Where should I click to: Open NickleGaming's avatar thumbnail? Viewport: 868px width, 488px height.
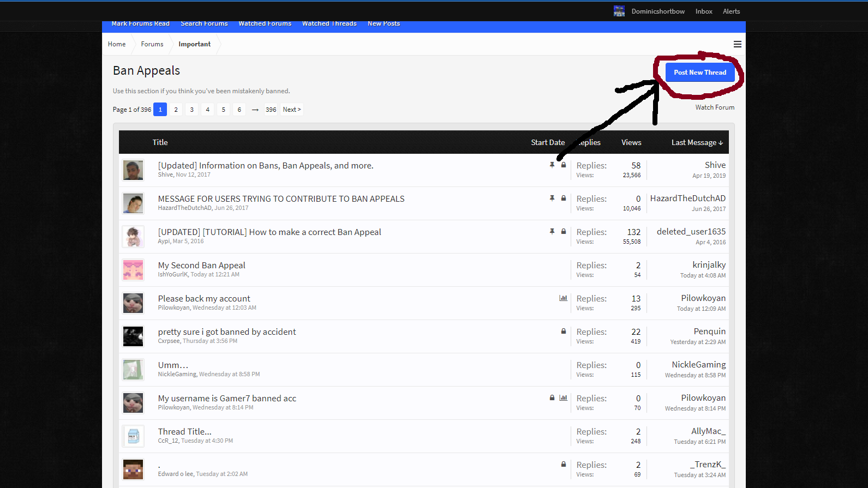(133, 370)
